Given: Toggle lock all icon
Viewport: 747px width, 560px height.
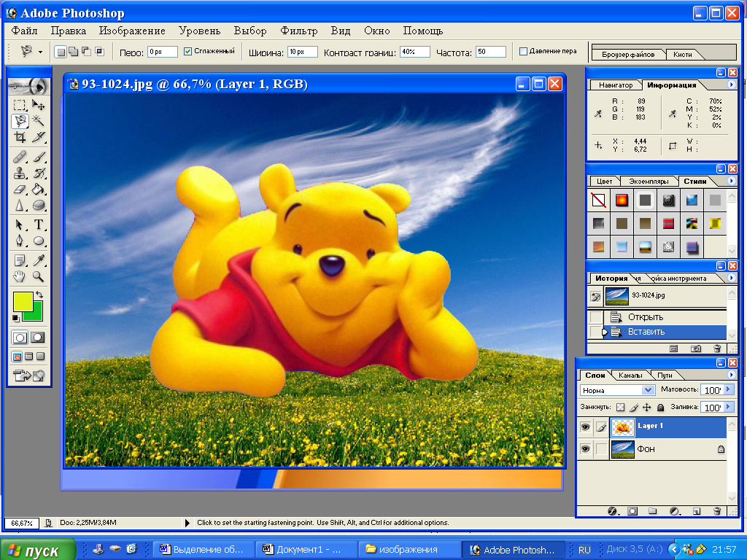Looking at the screenshot, I should click(660, 407).
